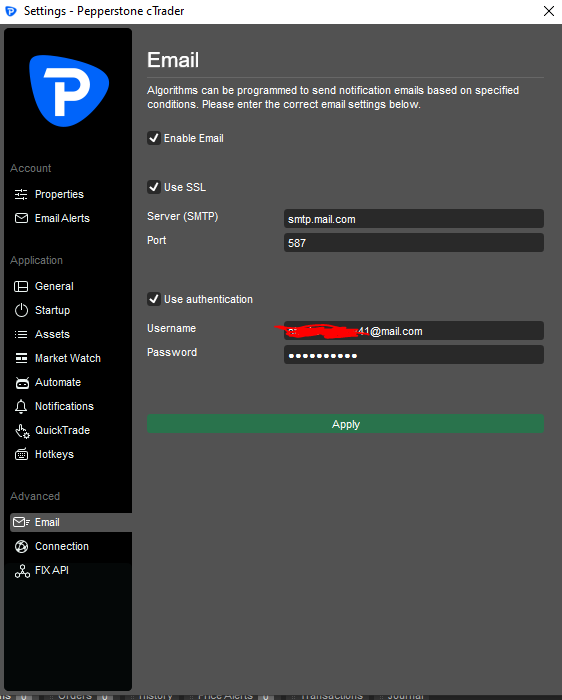Open FIX API settings
This screenshot has width=562, height=700.
pyautogui.click(x=52, y=571)
